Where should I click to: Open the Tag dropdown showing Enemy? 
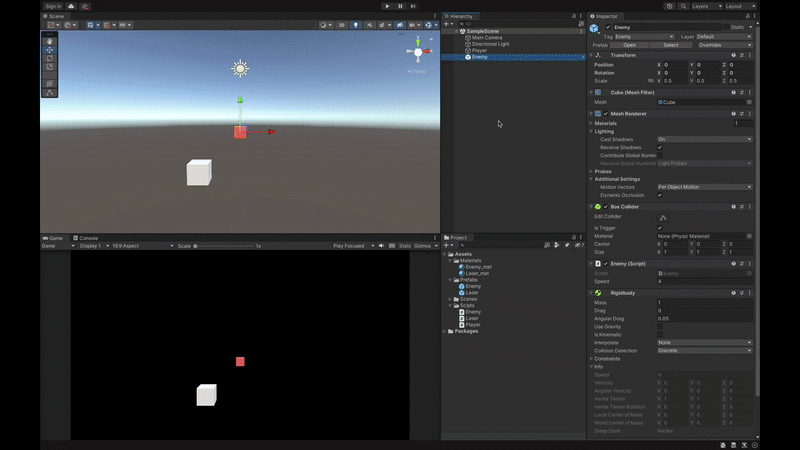coord(644,37)
